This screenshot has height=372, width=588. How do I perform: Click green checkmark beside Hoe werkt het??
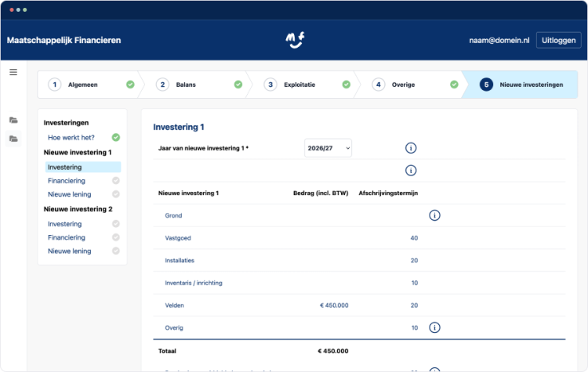tap(116, 138)
